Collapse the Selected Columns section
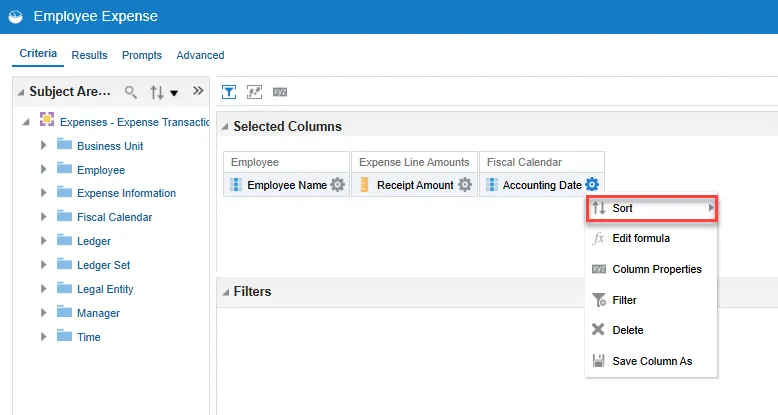 tap(225, 127)
